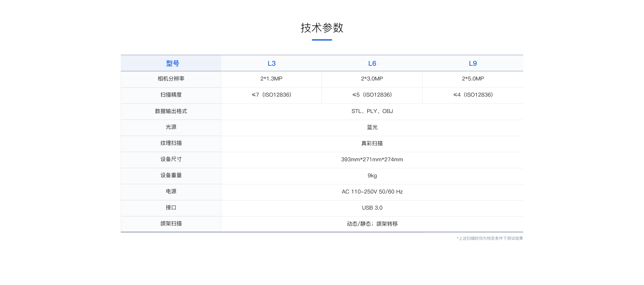Image resolution: width=644 pixels, height=285 pixels.
Task: Click the L9 model column header
Action: point(473,63)
